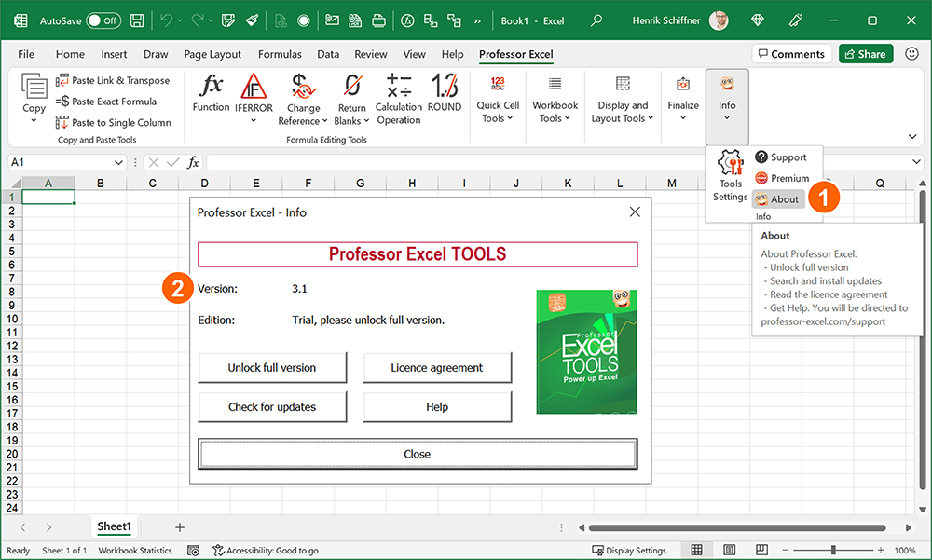932x560 pixels.
Task: Click Paste to Single Column
Action: point(114,122)
